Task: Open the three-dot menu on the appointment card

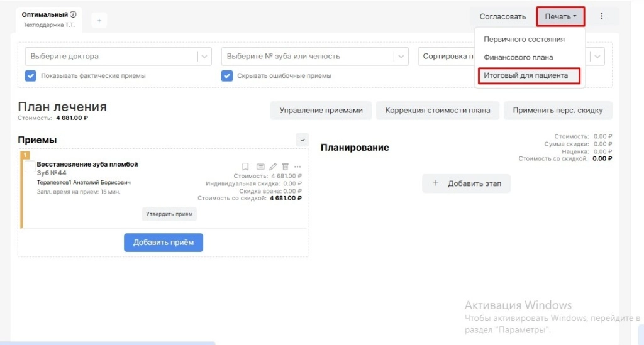Action: click(x=297, y=167)
